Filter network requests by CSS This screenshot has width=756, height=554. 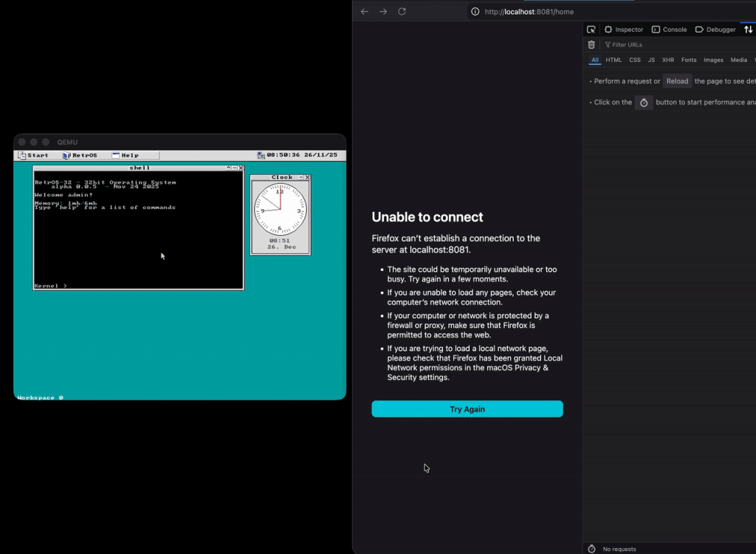pos(635,60)
